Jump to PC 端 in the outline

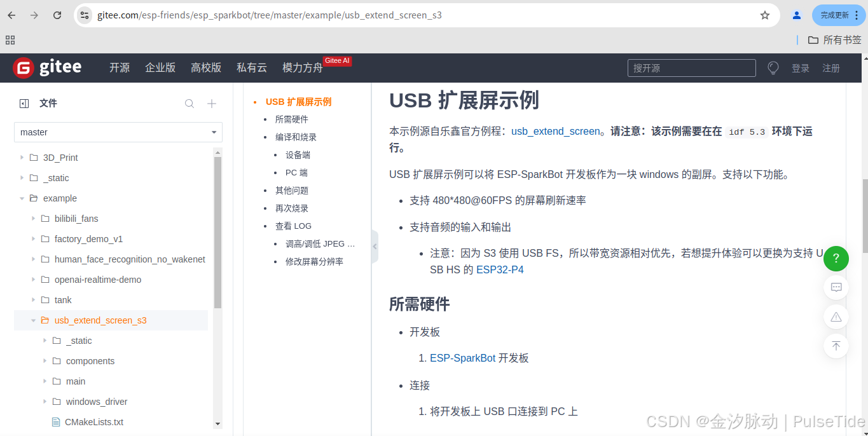click(296, 173)
